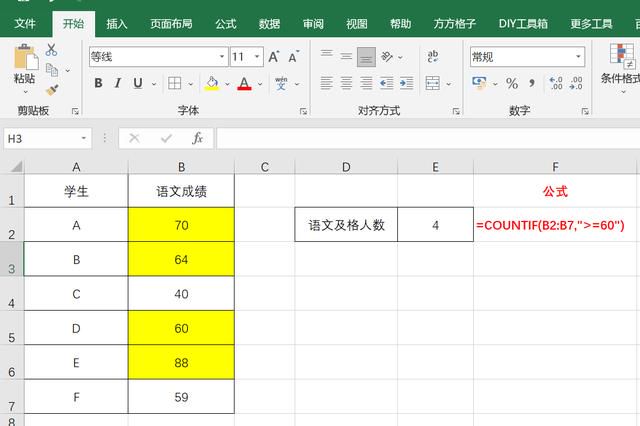Switch to 数据 Data tab
Viewport: 640px width, 426px height.
pyautogui.click(x=269, y=24)
